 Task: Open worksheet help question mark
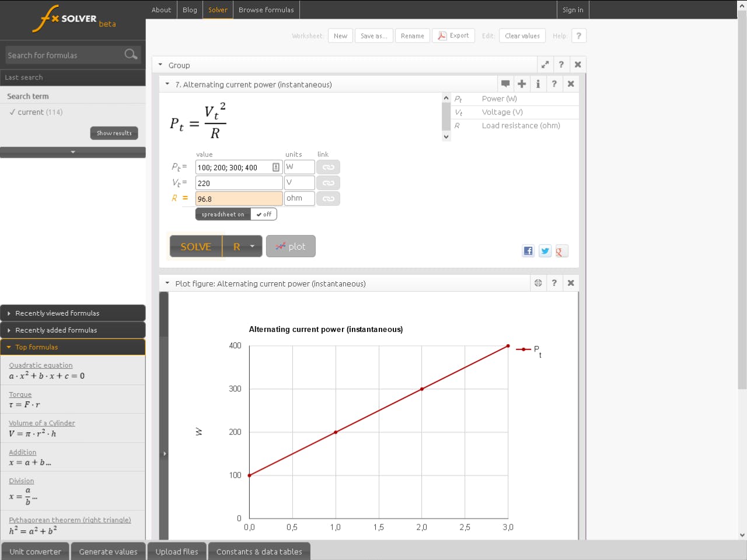[x=579, y=36]
